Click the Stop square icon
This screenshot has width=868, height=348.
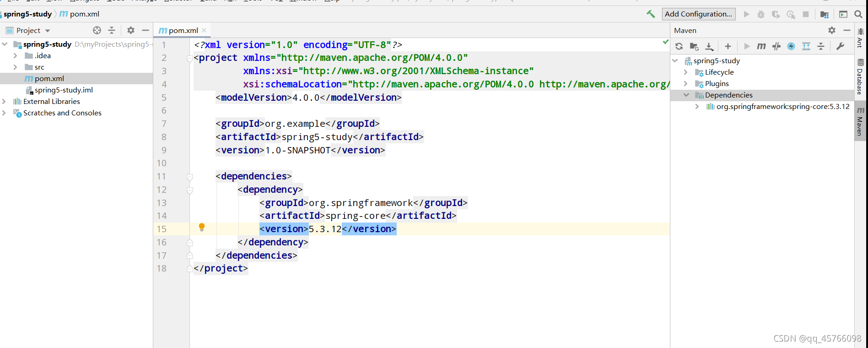coord(806,14)
